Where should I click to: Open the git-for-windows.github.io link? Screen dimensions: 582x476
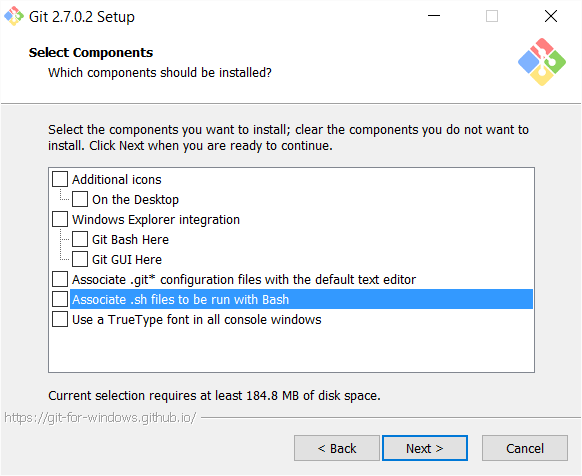pyautogui.click(x=100, y=418)
